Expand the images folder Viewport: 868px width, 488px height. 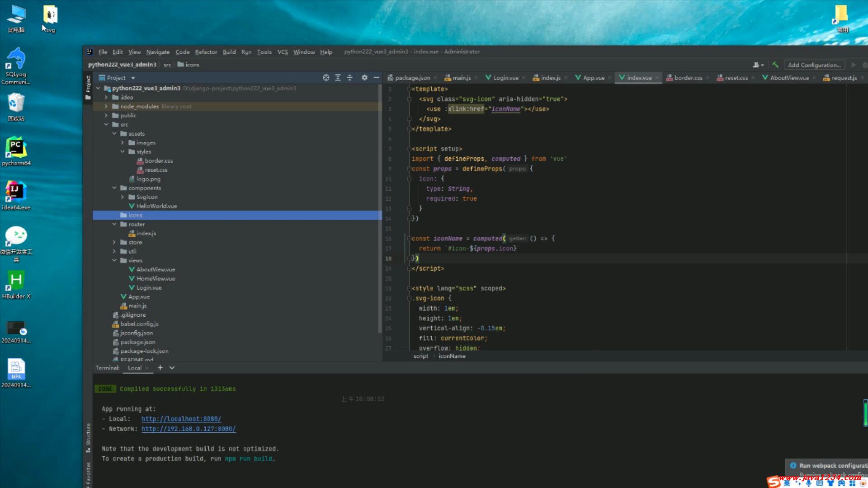[122, 142]
